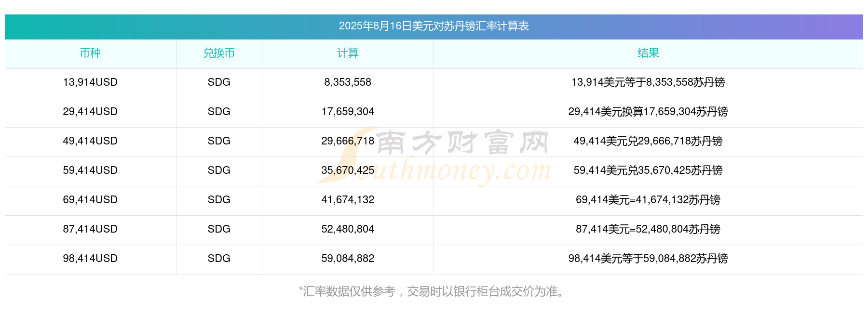Click the 59,414USD cell
This screenshot has width=868, height=313.
(x=90, y=170)
